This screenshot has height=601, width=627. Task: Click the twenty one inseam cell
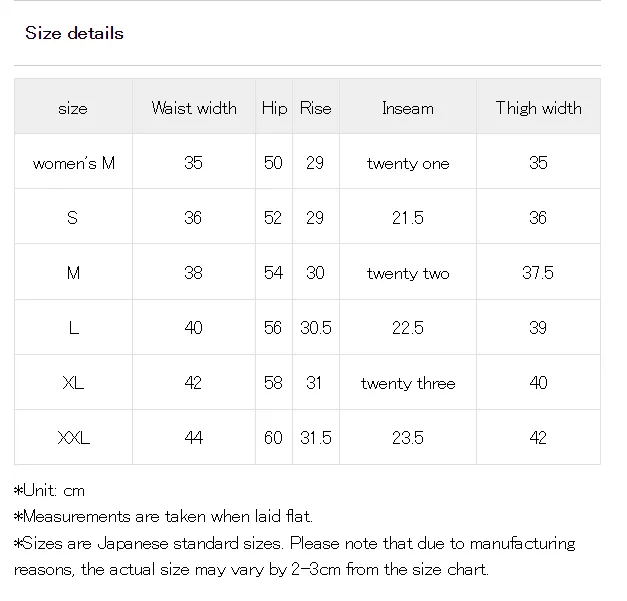(408, 164)
